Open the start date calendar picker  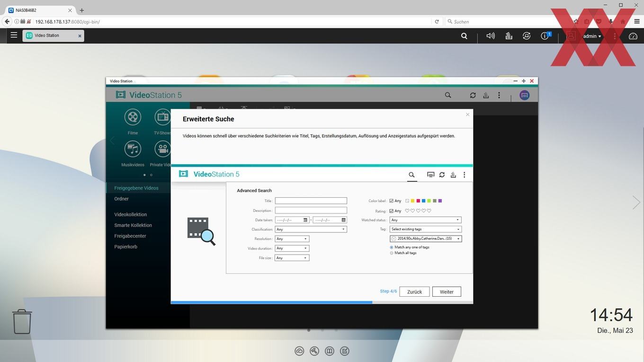pos(305,220)
